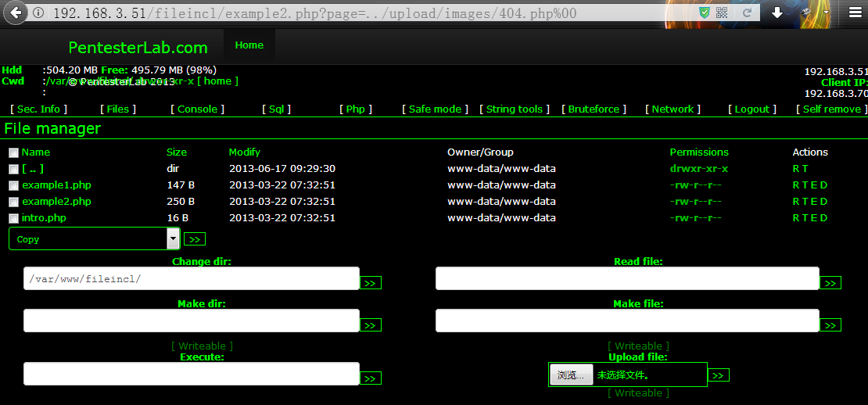Open the [ Console ] menu
868x405 pixels.
point(198,109)
